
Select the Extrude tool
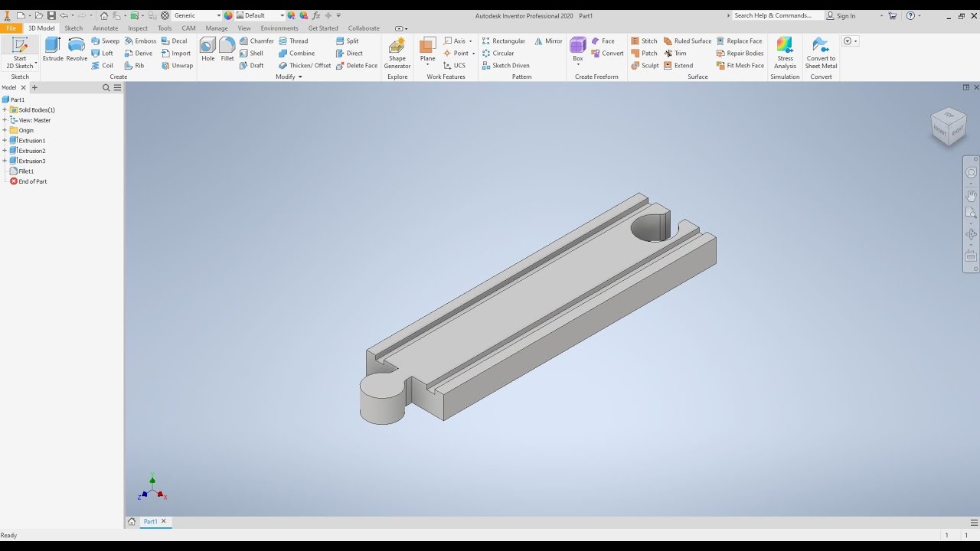click(53, 49)
